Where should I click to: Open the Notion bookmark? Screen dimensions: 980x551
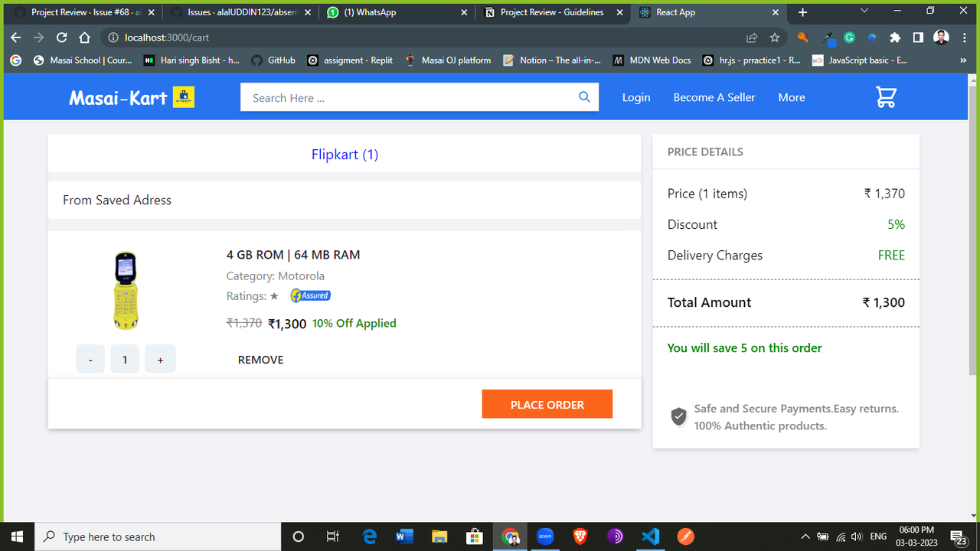[552, 60]
